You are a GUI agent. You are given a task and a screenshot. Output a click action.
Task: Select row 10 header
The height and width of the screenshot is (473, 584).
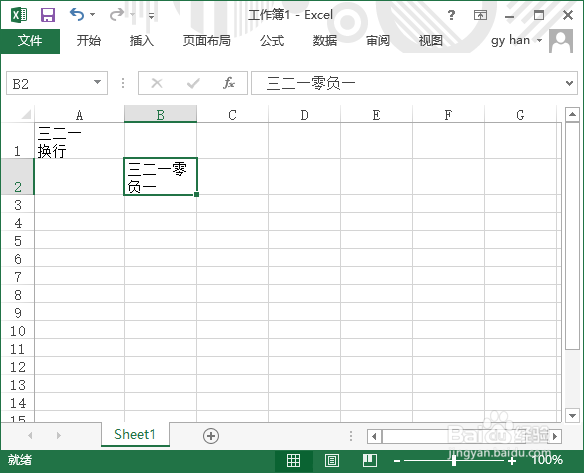click(17, 331)
